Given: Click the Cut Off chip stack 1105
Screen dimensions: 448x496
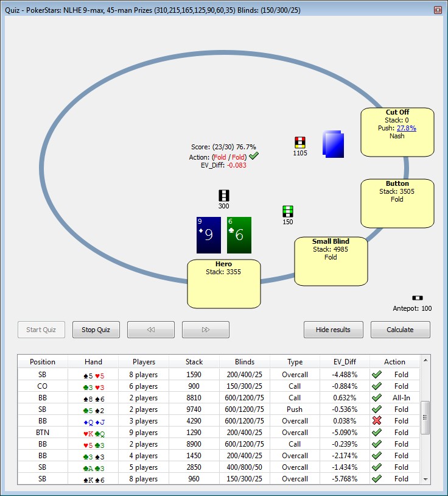Looking at the screenshot, I should point(300,143).
